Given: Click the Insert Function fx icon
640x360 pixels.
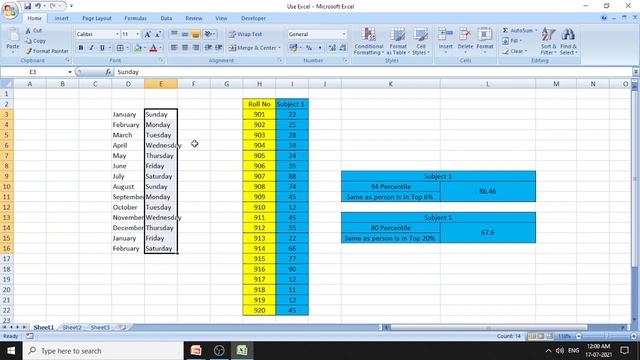Looking at the screenshot, I should (x=108, y=72).
